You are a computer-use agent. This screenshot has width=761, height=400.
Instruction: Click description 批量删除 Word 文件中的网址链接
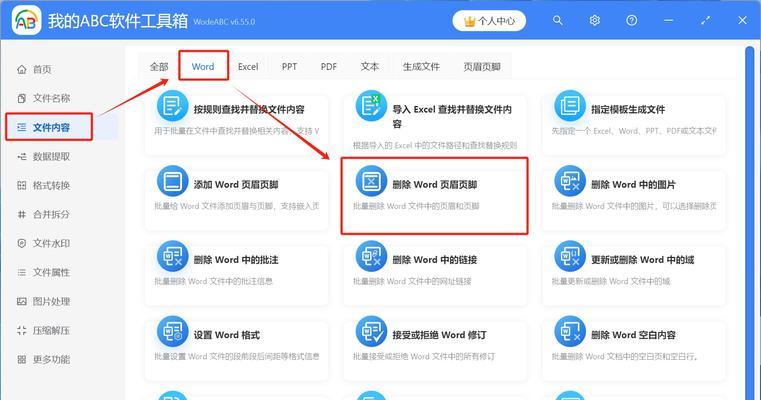tap(412, 282)
